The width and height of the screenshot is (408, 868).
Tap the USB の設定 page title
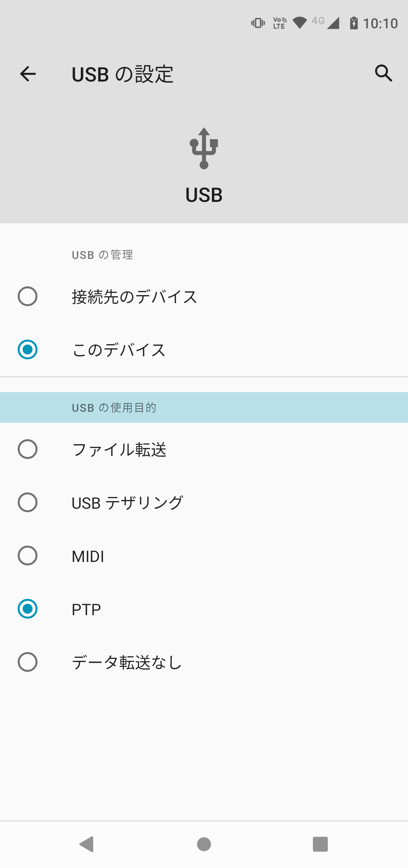click(122, 74)
